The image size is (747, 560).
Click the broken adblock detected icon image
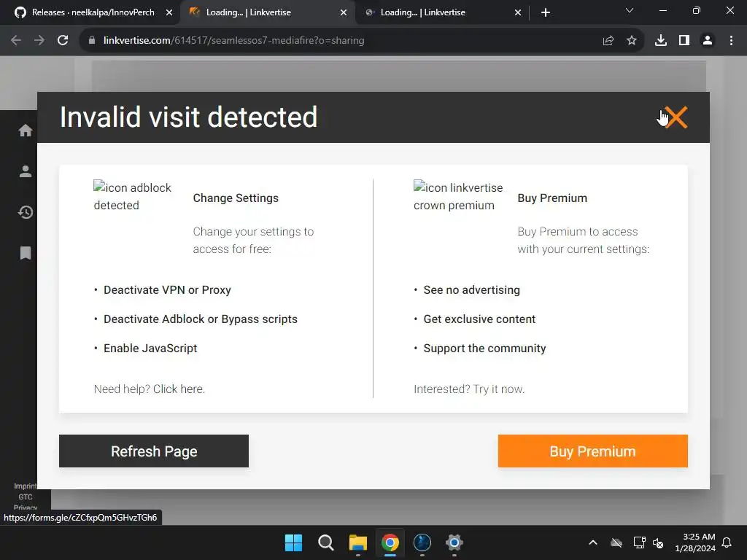tap(133, 195)
